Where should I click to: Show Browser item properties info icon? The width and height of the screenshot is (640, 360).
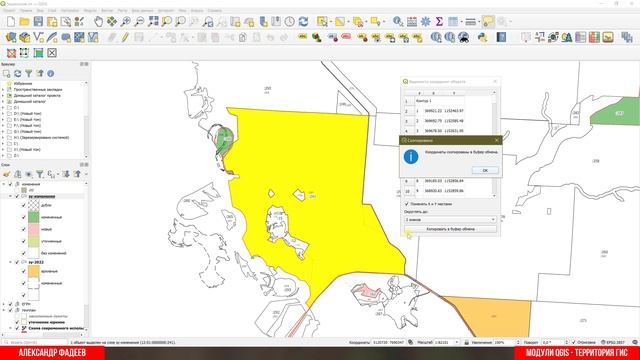pos(51,73)
